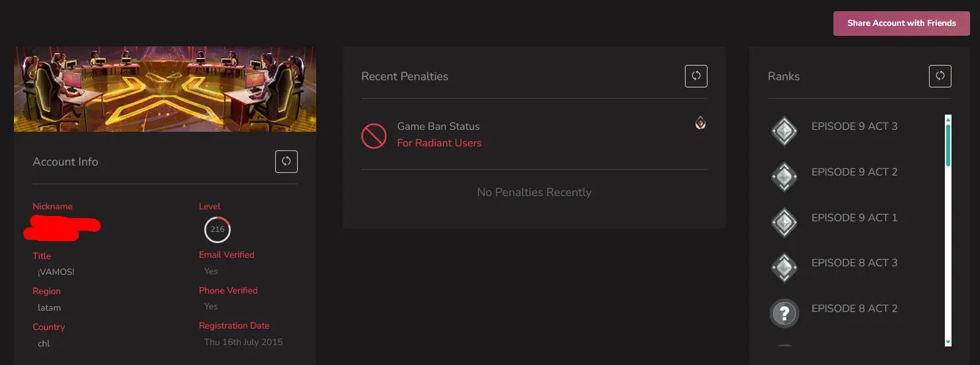Click the unknown rank question mark icon
Screen dimensions: 980x365
784,313
